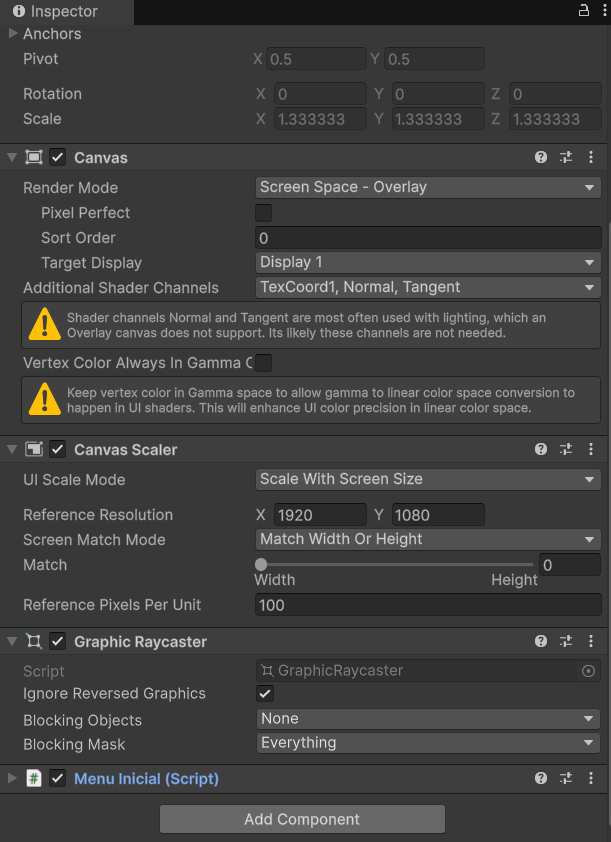611x842 pixels.
Task: Click the Pivot Y field
Action: [x=434, y=59]
